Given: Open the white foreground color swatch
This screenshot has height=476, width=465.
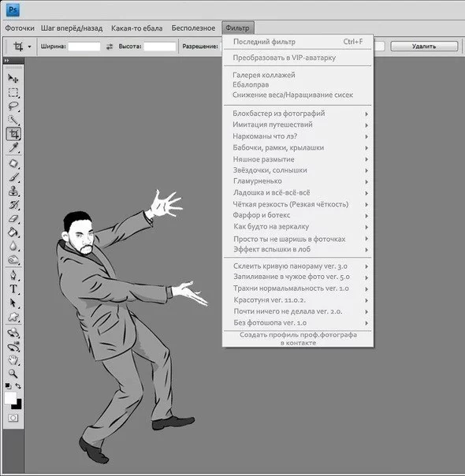Looking at the screenshot, I should (10, 398).
